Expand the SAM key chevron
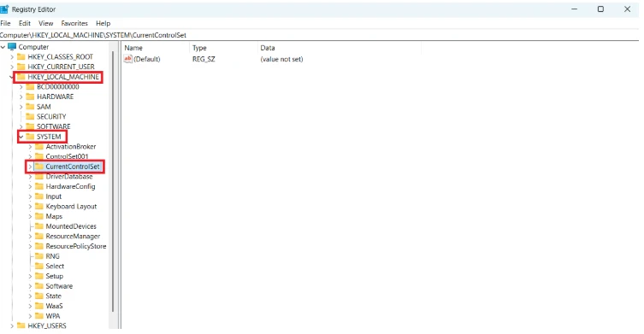This screenshot has width=644, height=334. [x=21, y=107]
